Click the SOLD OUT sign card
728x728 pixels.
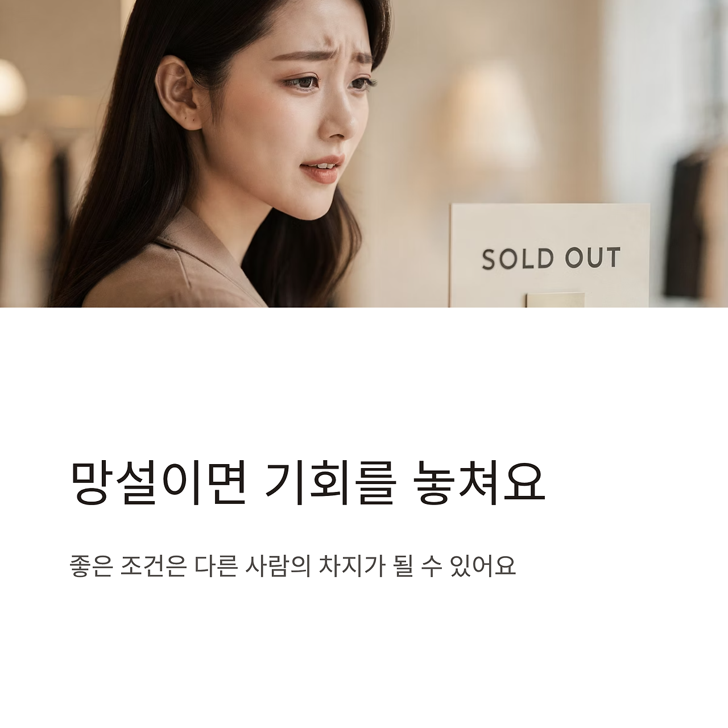click(550, 256)
